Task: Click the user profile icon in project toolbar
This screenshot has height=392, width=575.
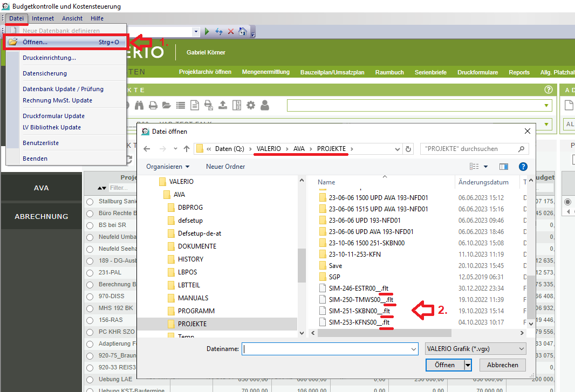Action: pyautogui.click(x=264, y=106)
